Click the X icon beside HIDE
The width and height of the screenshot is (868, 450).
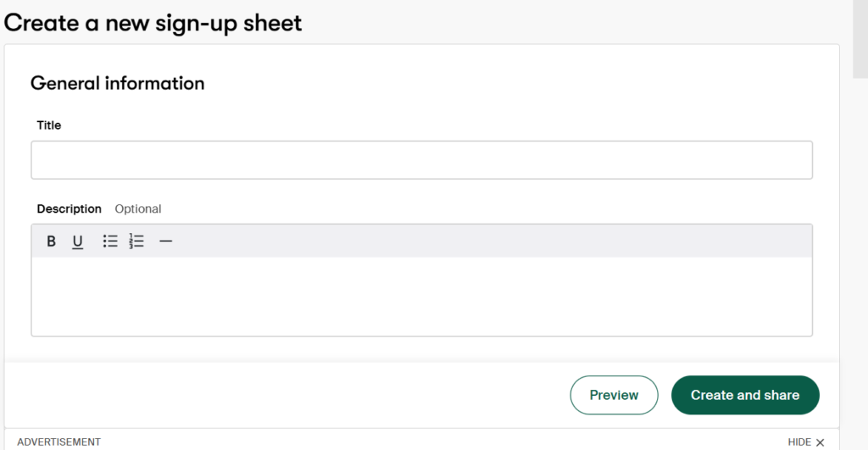click(820, 442)
